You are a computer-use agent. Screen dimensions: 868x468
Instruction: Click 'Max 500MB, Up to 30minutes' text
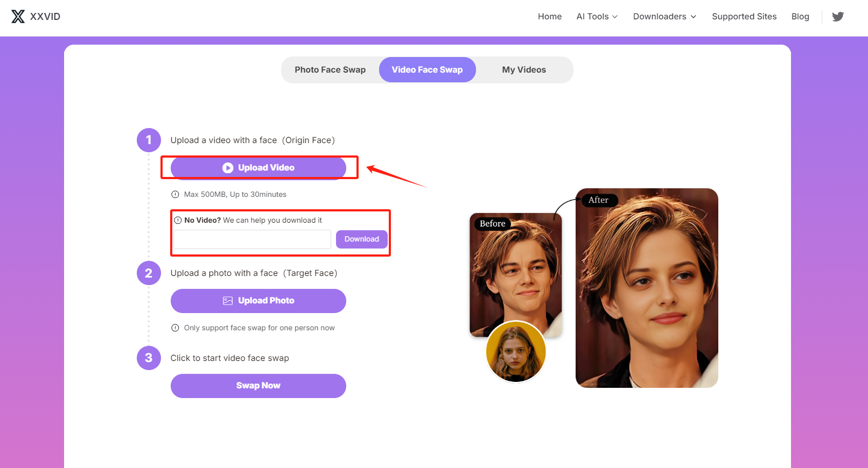(x=235, y=195)
